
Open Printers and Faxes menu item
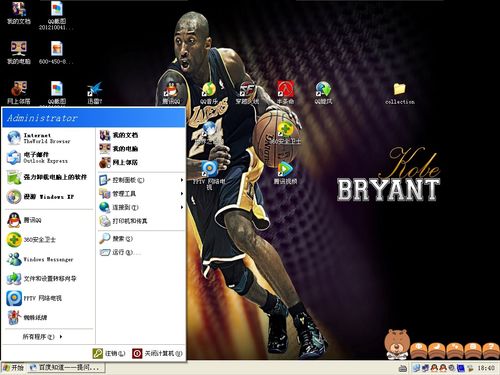click(x=141, y=221)
